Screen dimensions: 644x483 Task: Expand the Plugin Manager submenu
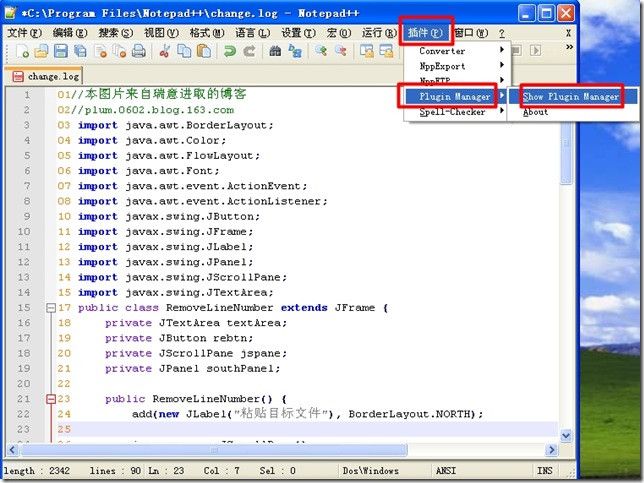coord(456,97)
